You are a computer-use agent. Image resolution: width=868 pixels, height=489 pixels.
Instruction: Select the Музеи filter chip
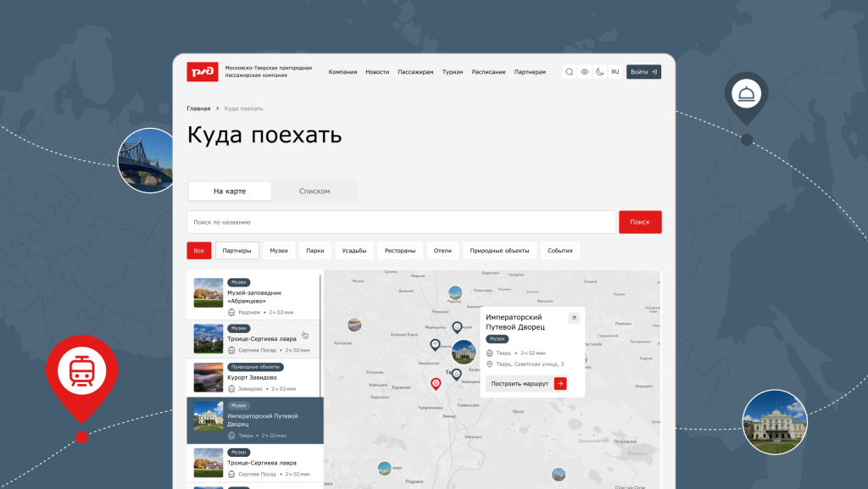tap(279, 251)
